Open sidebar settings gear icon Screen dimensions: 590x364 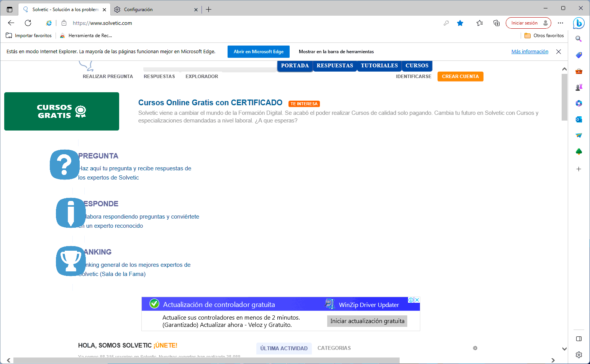point(579,355)
